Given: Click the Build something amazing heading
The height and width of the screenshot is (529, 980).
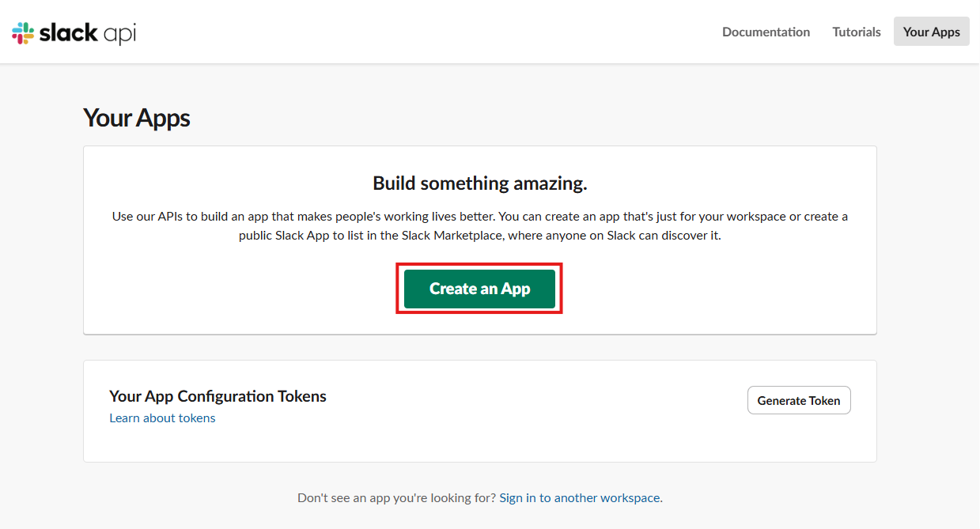Looking at the screenshot, I should click(480, 183).
